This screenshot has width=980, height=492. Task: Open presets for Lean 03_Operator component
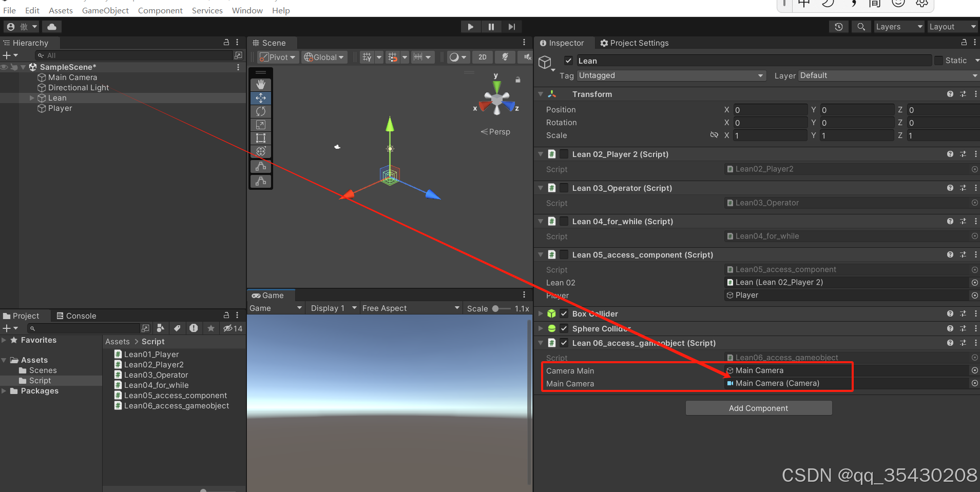[963, 188]
